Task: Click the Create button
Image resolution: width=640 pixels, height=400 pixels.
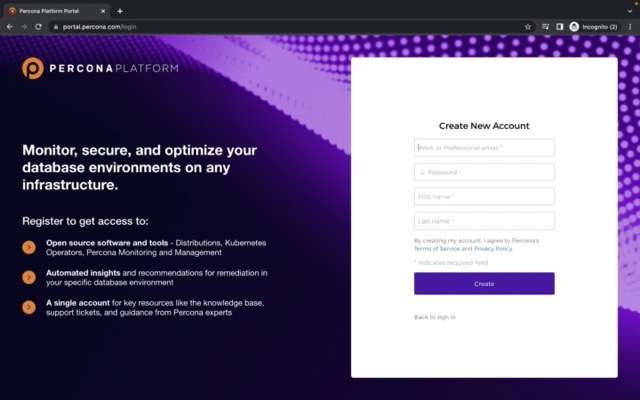Action: (x=484, y=284)
